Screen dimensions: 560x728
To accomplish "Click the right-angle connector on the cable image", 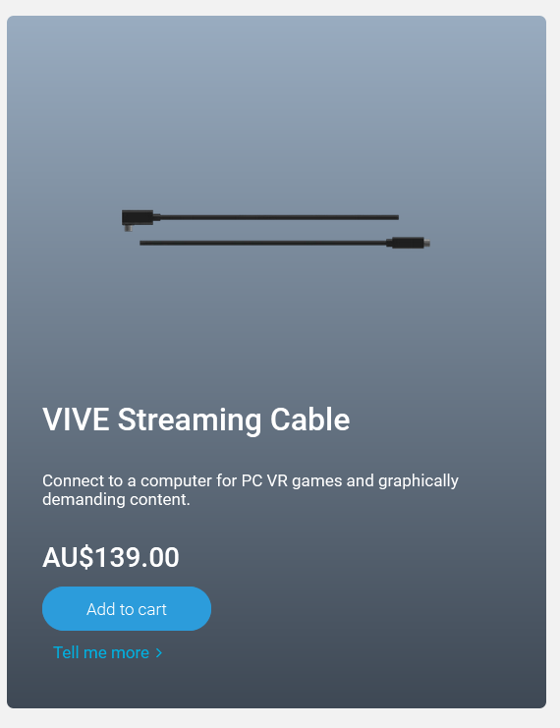I will click(x=138, y=220).
